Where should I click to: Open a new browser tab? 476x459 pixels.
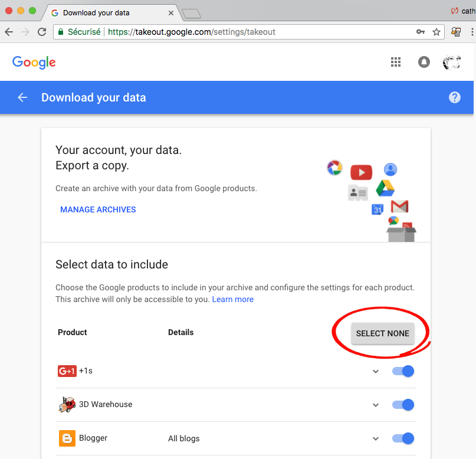tap(191, 14)
